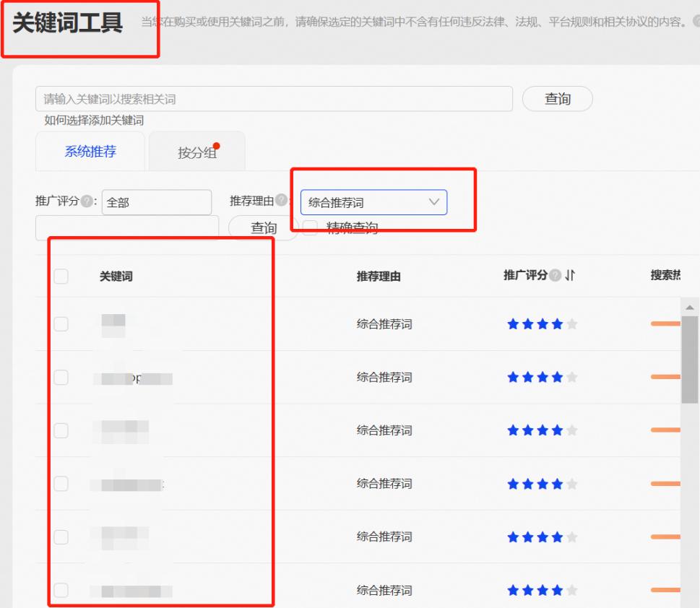Click the gray fifth star in the second row

(x=572, y=377)
